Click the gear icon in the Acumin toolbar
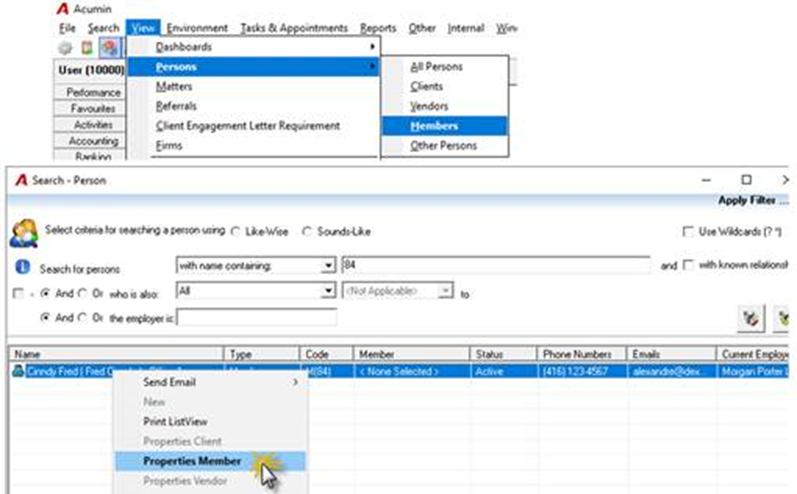This screenshot has height=494, width=797. [x=65, y=48]
